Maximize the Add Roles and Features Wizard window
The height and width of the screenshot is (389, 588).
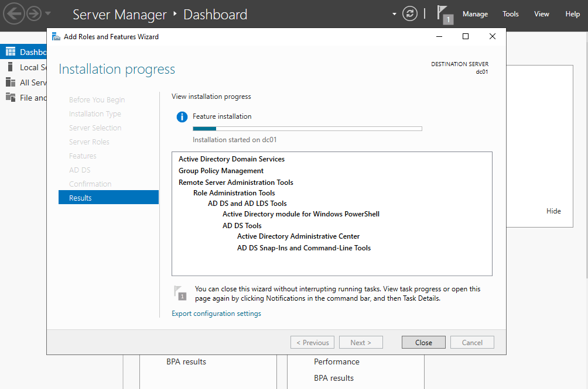pos(466,36)
